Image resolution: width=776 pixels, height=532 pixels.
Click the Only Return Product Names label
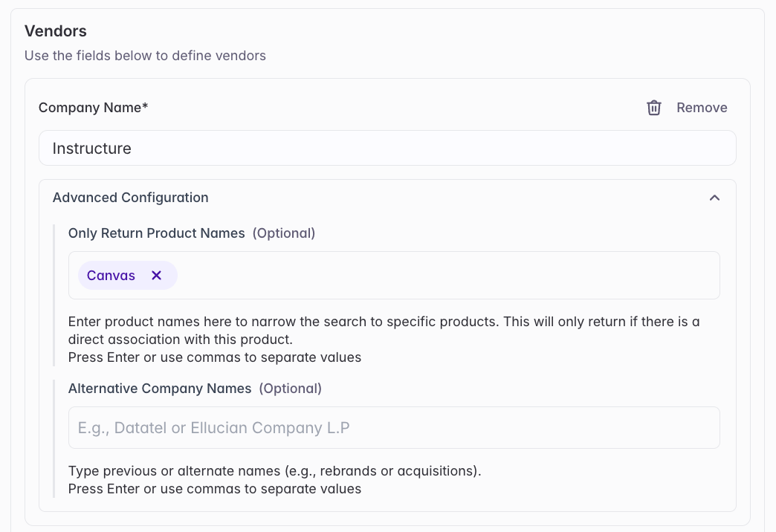coord(156,233)
